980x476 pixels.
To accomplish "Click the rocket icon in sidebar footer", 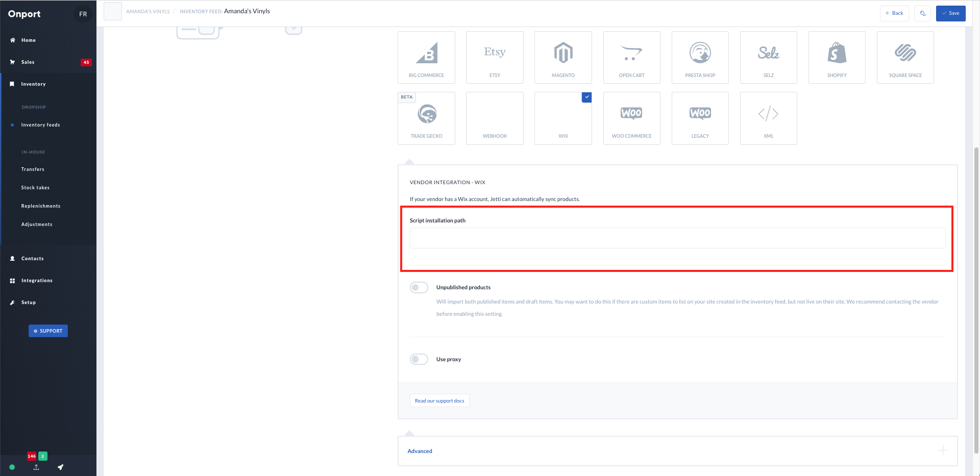I will click(60, 467).
